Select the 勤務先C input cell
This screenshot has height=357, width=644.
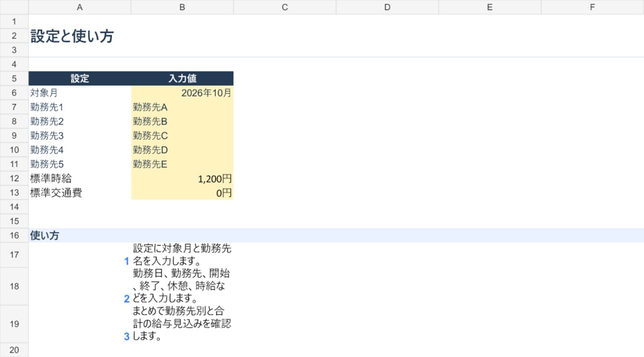(182, 135)
